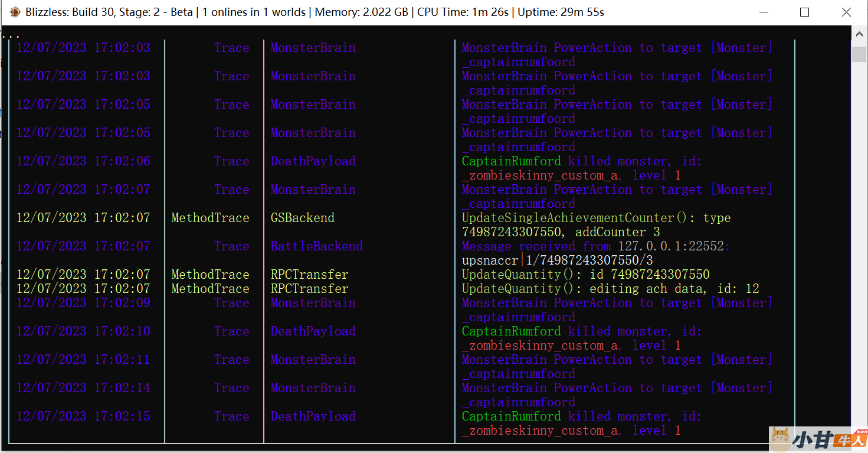Viewport: 868px width, 453px height.
Task: Click 'Message received from 127.0.0.1:22552:' line
Action: pyautogui.click(x=596, y=246)
